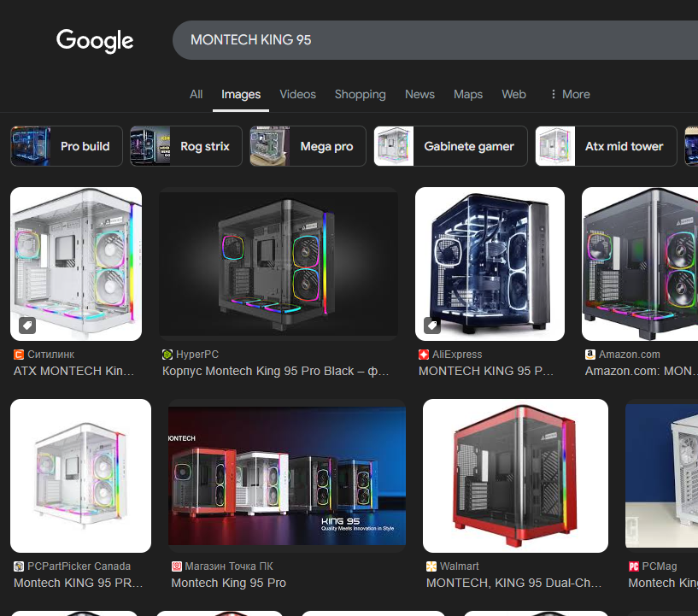Click the PCPartPicker Canada favicon

click(x=19, y=566)
